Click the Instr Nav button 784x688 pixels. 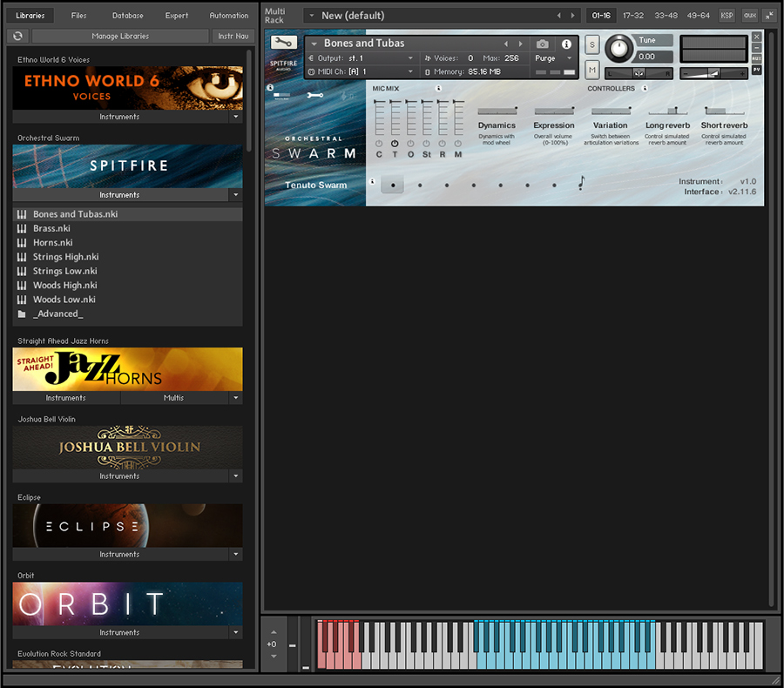click(233, 36)
